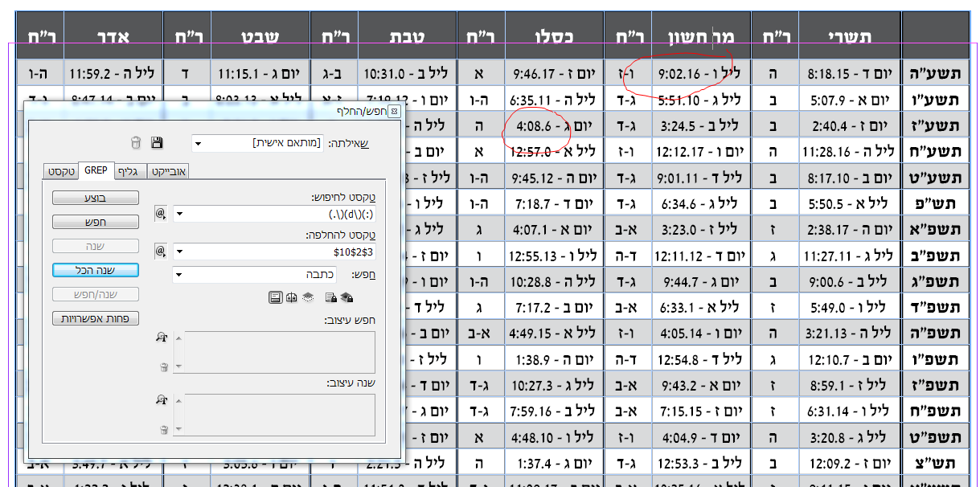
Task: Toggle include master pages search option
Action: pyautogui.click(x=291, y=297)
